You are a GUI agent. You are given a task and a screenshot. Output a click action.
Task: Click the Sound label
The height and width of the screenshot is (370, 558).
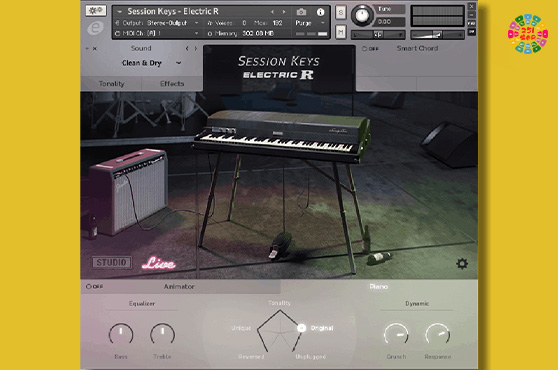(141, 48)
